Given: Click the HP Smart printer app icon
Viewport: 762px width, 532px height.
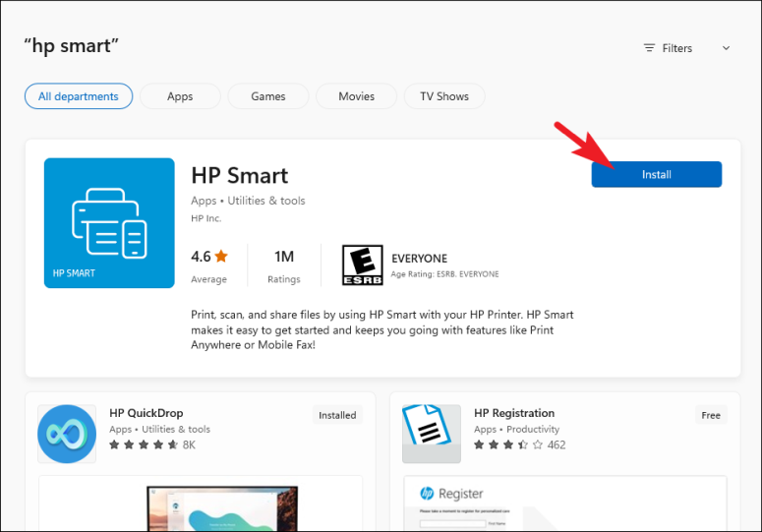Looking at the screenshot, I should 109,223.
